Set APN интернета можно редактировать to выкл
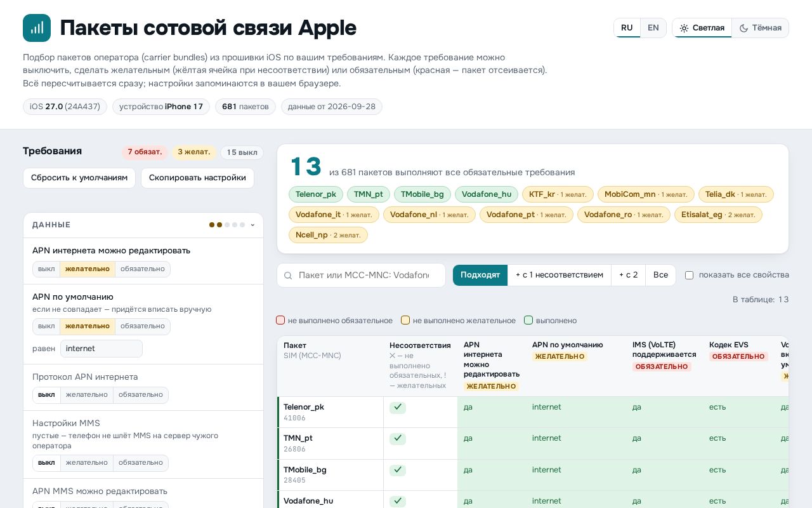 (x=46, y=269)
